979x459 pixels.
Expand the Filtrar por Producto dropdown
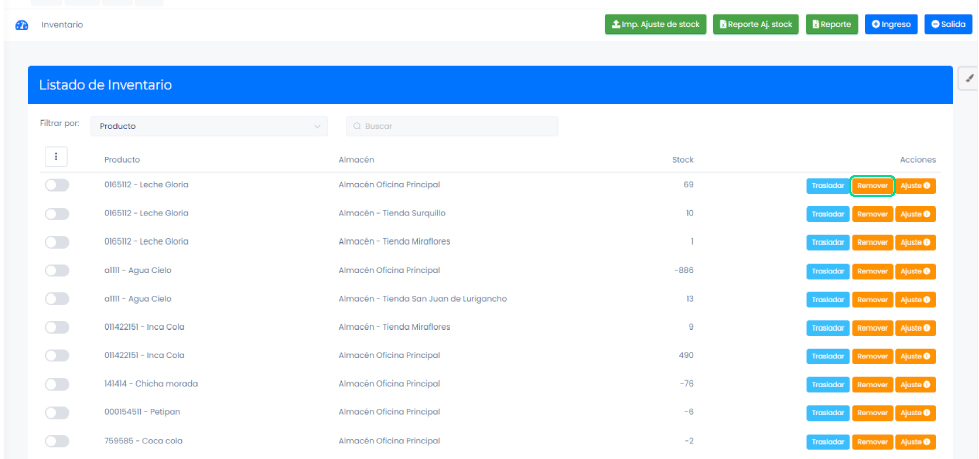pos(208,126)
